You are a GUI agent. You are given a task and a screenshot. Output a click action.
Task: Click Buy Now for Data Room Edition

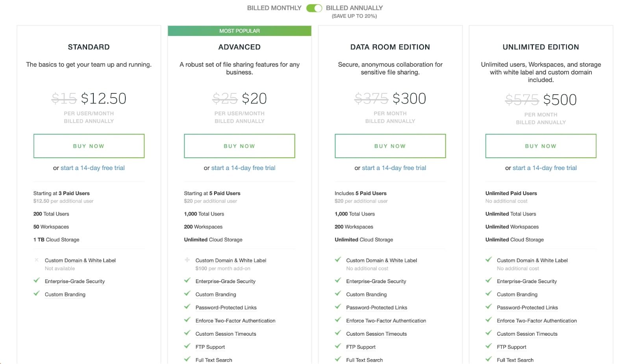click(x=390, y=146)
